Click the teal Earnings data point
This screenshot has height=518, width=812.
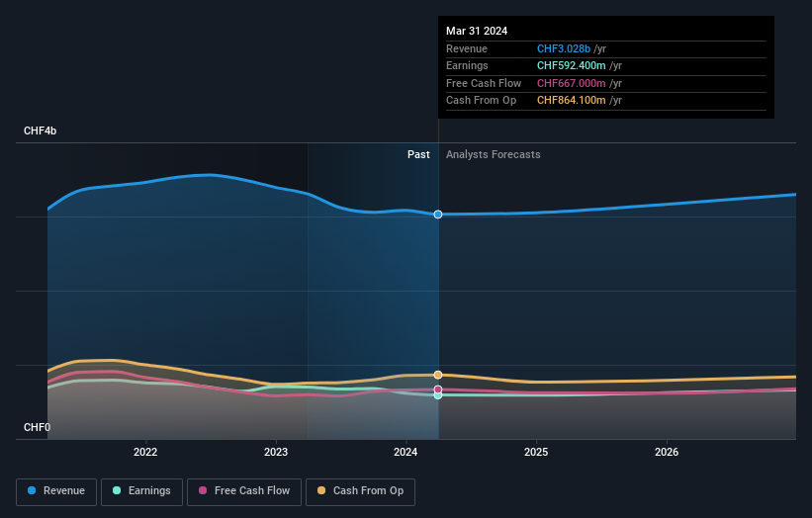[x=438, y=395]
